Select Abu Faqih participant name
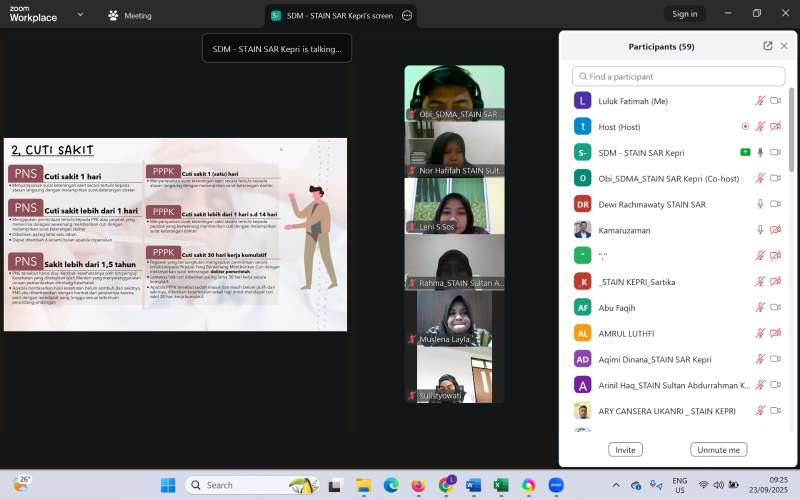Viewport: 800px width, 500px height. point(616,308)
